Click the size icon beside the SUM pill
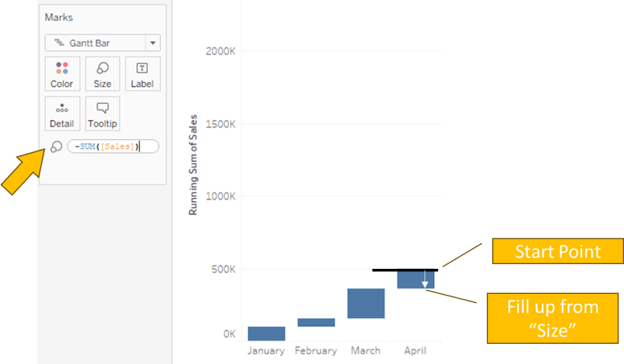This screenshot has width=624, height=364. tap(56, 146)
